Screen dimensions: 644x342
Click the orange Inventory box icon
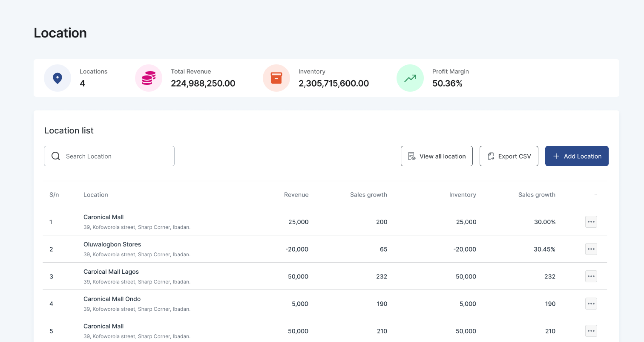coord(276,78)
